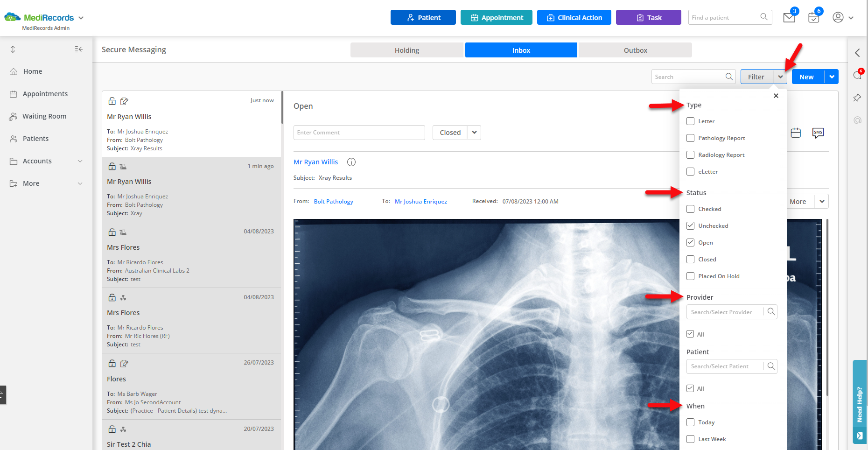The image size is (868, 450).
Task: Switch to the Outbox tab
Action: click(636, 50)
